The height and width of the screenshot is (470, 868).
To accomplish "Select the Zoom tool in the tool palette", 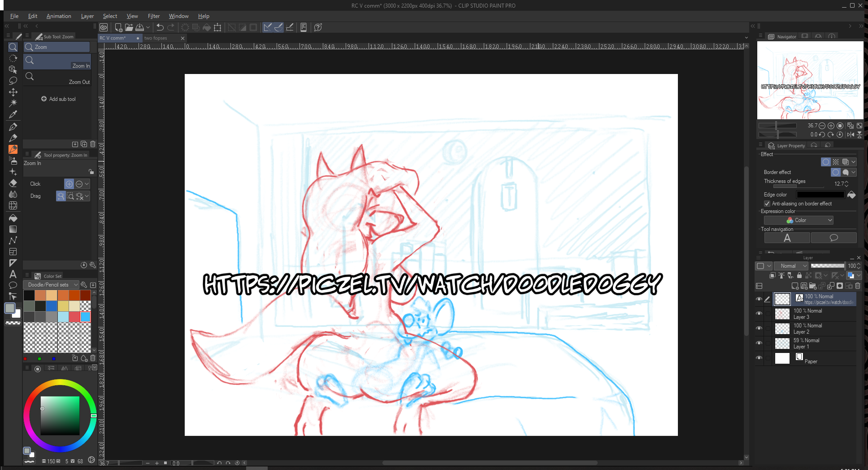I will [x=13, y=47].
